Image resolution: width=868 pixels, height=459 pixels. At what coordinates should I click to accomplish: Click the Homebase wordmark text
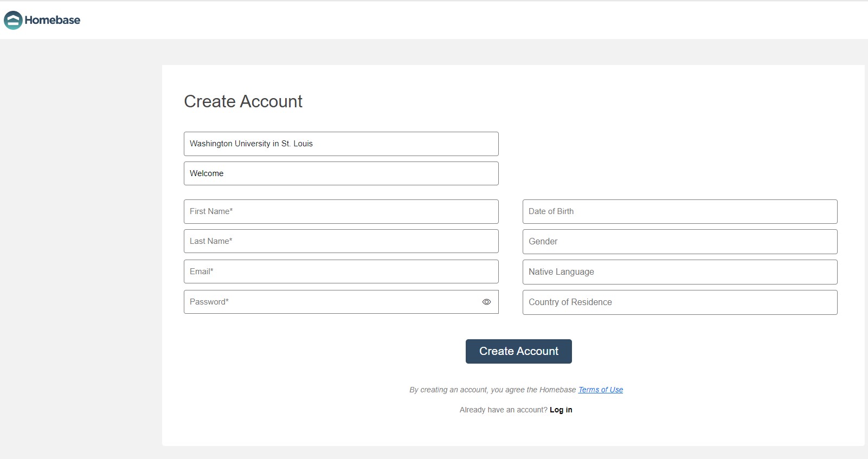(53, 20)
